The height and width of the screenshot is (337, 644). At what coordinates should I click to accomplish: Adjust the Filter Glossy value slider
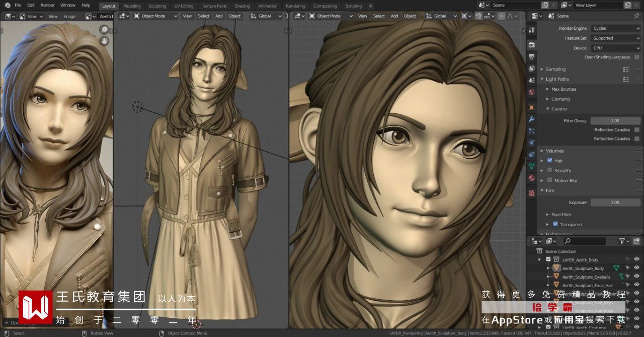615,121
